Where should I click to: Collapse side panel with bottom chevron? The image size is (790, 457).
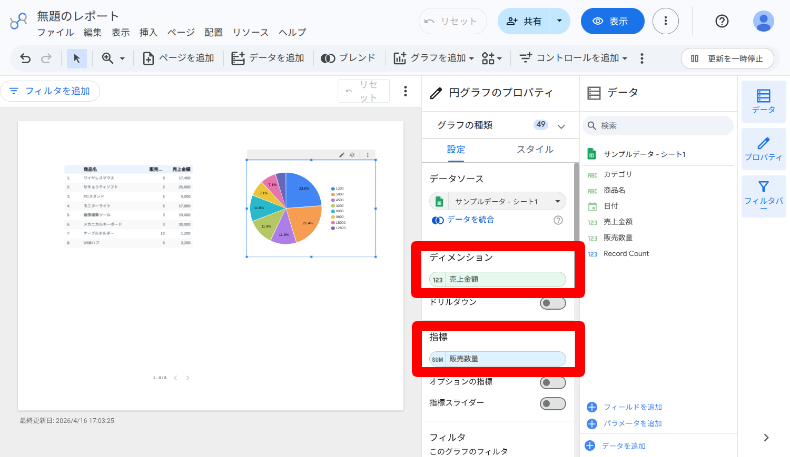tap(766, 437)
